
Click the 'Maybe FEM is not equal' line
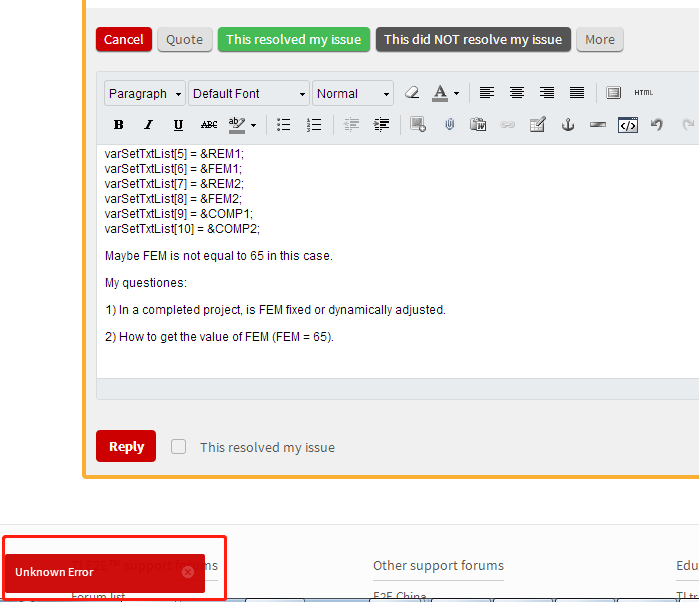(x=218, y=256)
